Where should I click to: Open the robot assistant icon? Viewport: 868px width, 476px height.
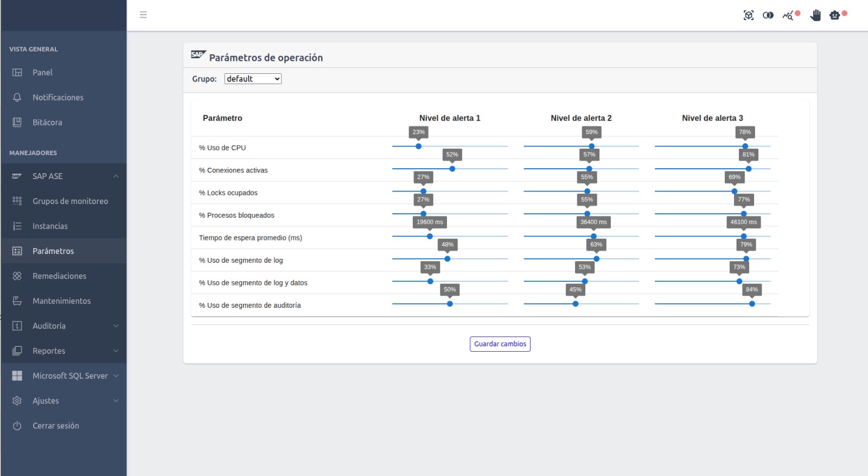click(x=835, y=15)
